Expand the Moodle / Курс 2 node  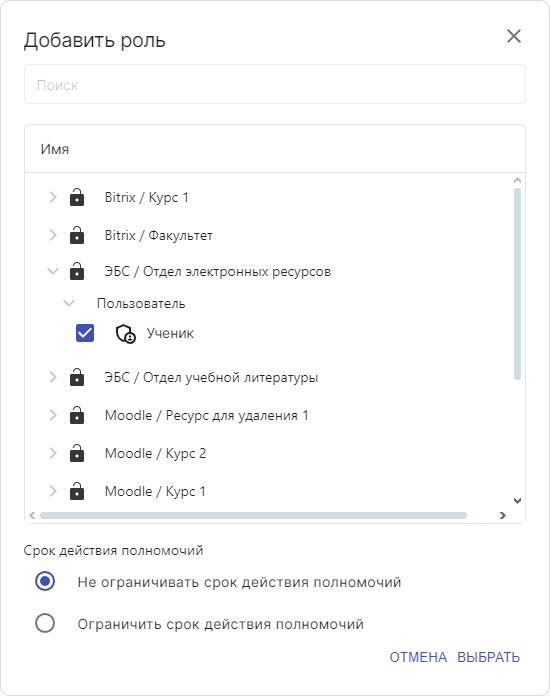point(53,453)
